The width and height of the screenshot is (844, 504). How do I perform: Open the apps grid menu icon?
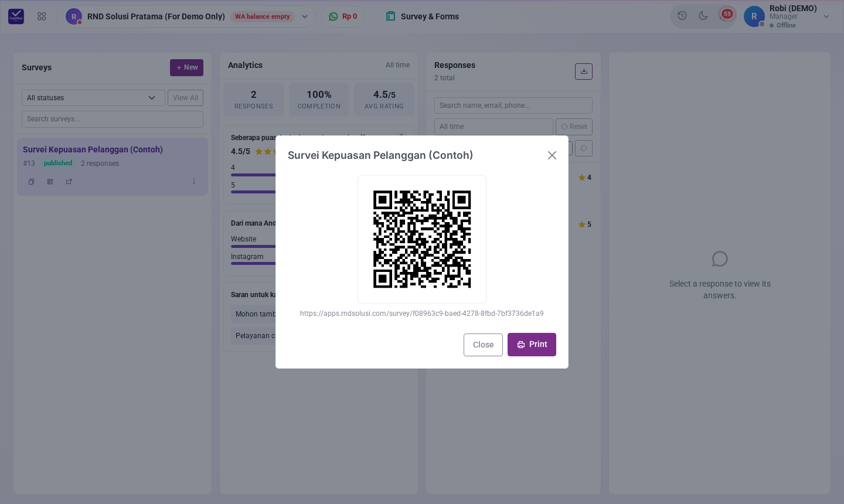click(x=42, y=16)
